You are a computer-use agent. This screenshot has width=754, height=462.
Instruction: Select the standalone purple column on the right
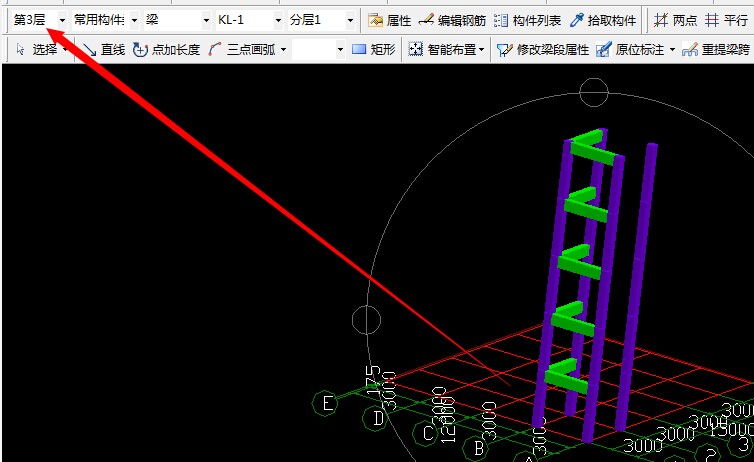[636, 287]
